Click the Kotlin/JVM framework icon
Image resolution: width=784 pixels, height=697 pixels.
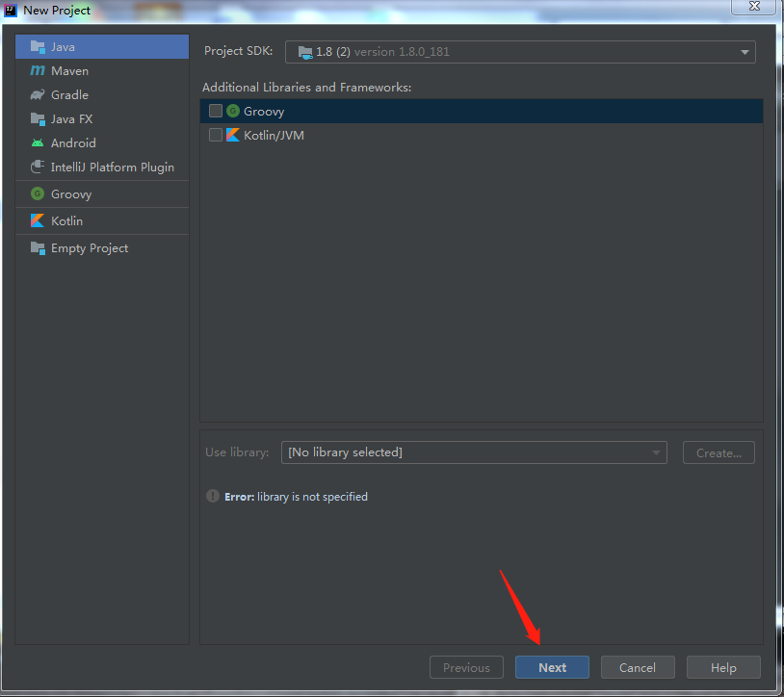(x=232, y=135)
